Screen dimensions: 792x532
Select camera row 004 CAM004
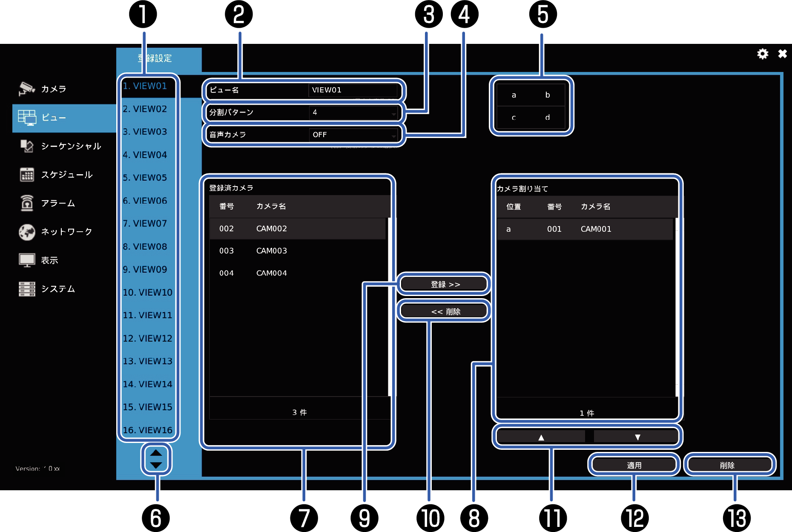pos(298,273)
